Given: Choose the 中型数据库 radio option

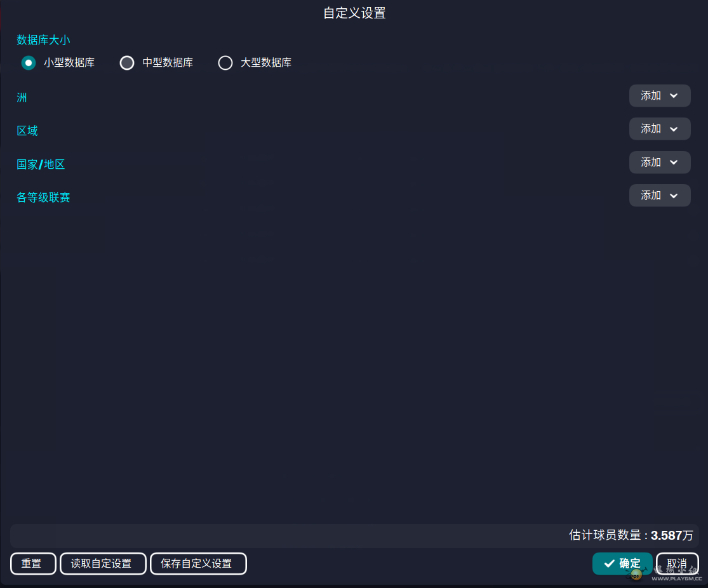Looking at the screenshot, I should tap(127, 63).
